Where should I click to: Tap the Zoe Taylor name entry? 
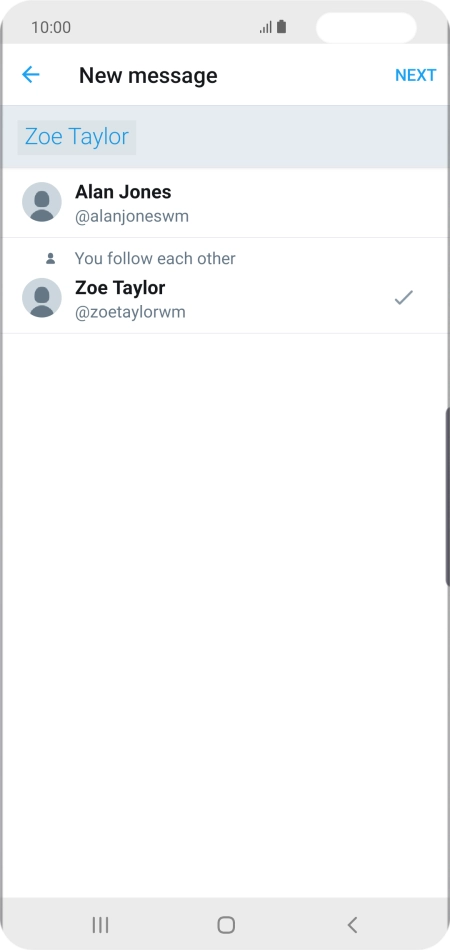(120, 288)
